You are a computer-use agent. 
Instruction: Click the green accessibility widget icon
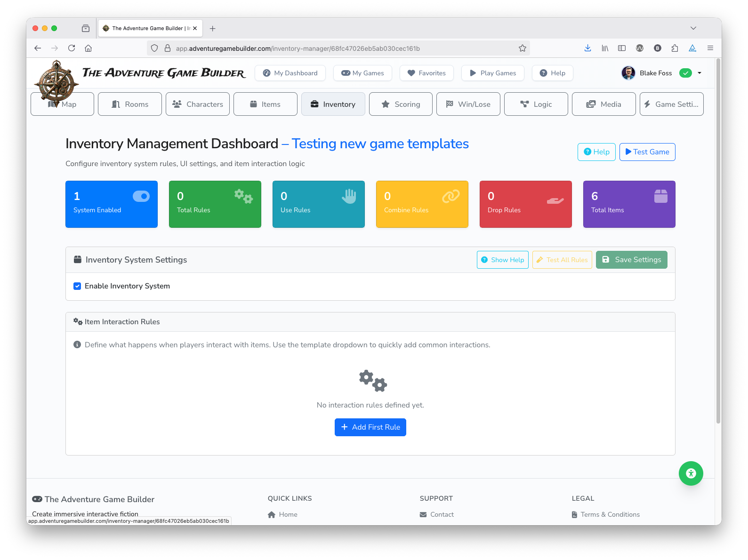coord(691,473)
